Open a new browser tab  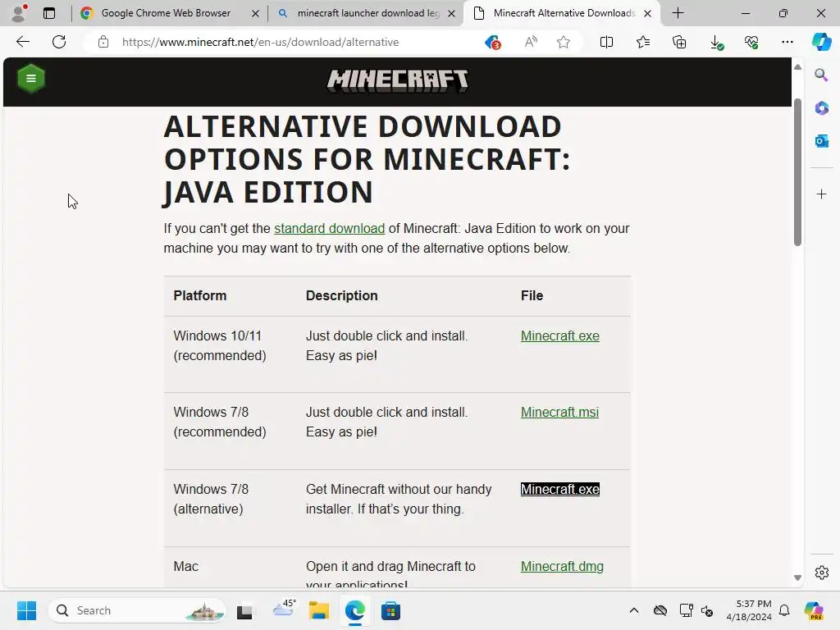[x=678, y=13]
